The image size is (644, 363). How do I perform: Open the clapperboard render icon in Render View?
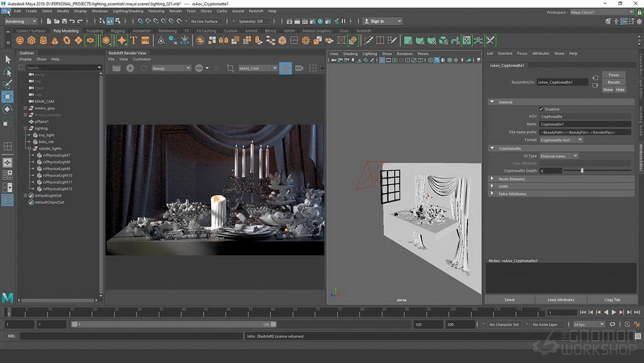click(x=117, y=68)
